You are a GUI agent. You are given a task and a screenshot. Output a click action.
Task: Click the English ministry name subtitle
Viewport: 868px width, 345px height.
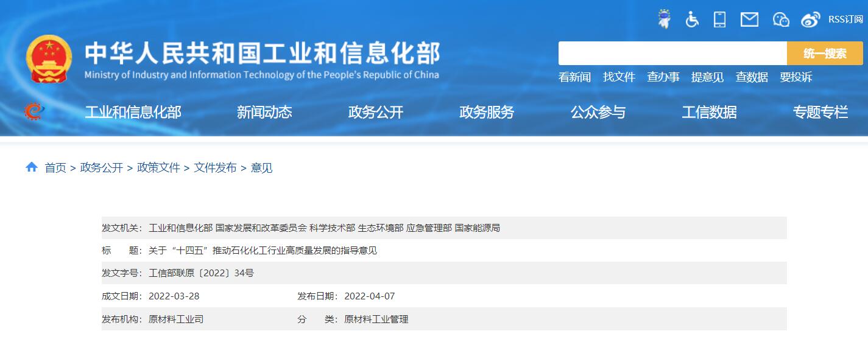(261, 75)
